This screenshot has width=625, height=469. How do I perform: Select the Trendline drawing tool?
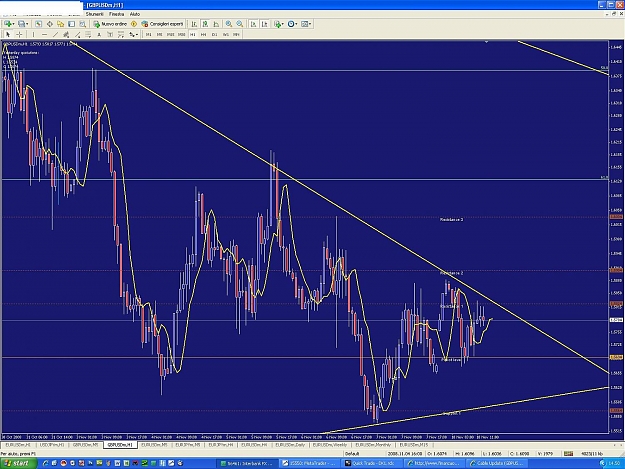click(55, 35)
